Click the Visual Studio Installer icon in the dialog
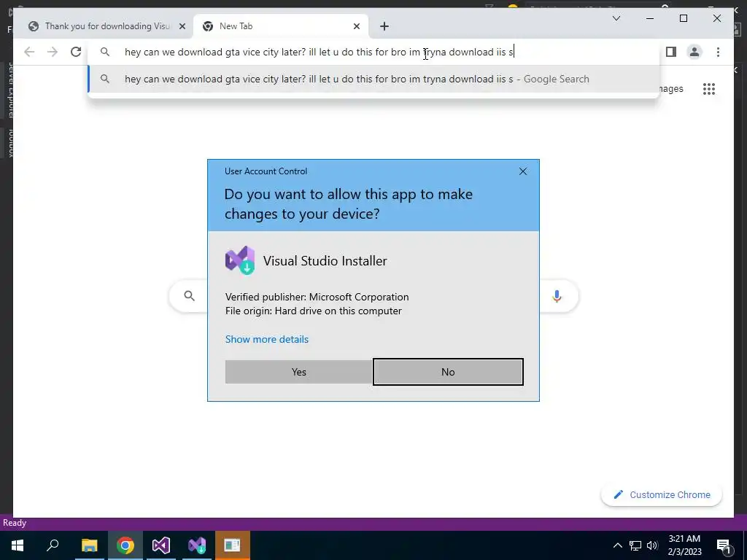Image resolution: width=747 pixels, height=560 pixels. point(239,260)
